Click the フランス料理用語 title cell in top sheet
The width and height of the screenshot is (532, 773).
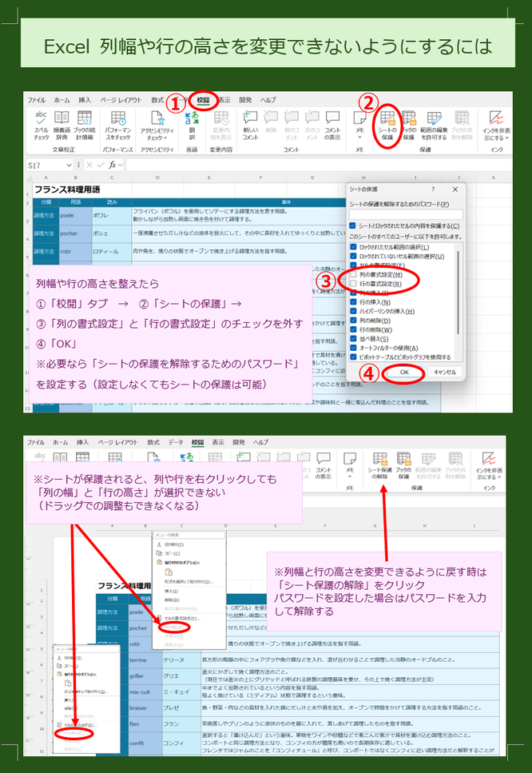(x=67, y=189)
